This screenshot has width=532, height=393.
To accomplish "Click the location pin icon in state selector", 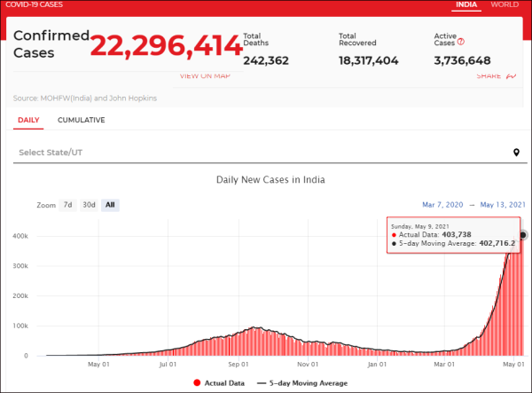I will [516, 153].
